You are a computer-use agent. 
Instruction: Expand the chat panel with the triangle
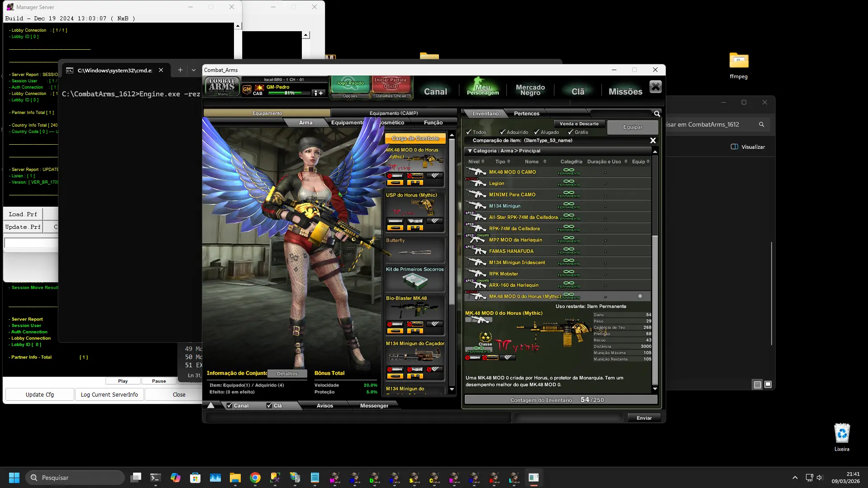[x=211, y=405]
